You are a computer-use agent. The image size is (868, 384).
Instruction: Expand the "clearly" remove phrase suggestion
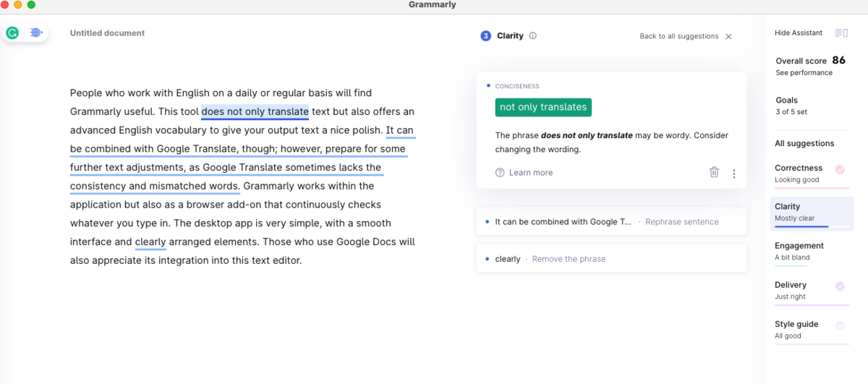(611, 259)
